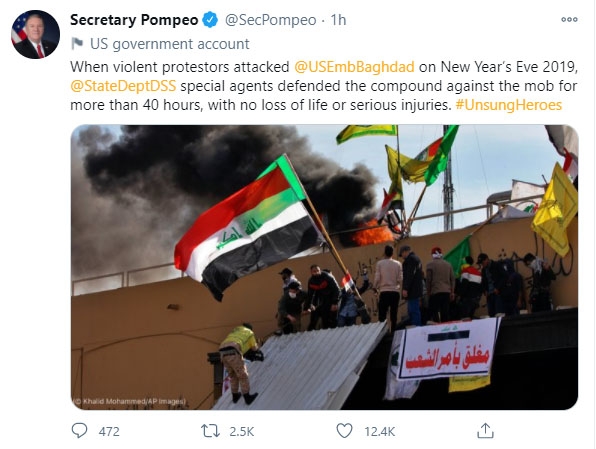Screen dimensions: 596x449
Task: Open the three-dot more options menu
Action: 569,20
